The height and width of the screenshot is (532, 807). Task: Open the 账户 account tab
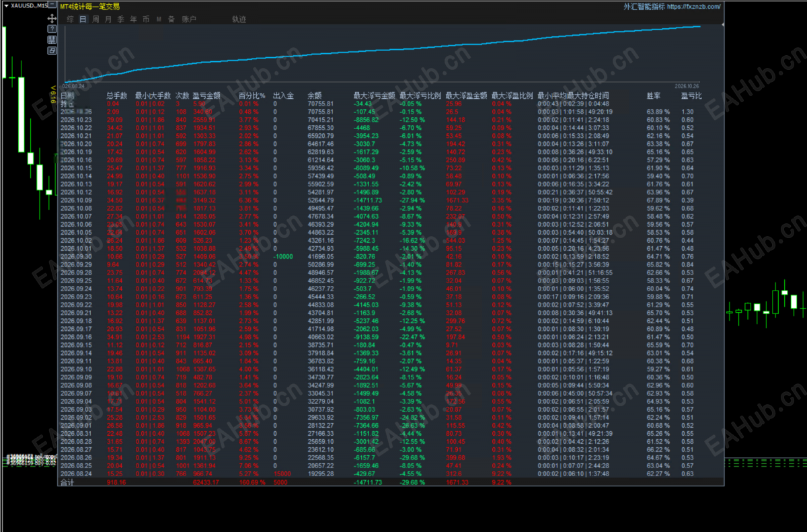189,20
